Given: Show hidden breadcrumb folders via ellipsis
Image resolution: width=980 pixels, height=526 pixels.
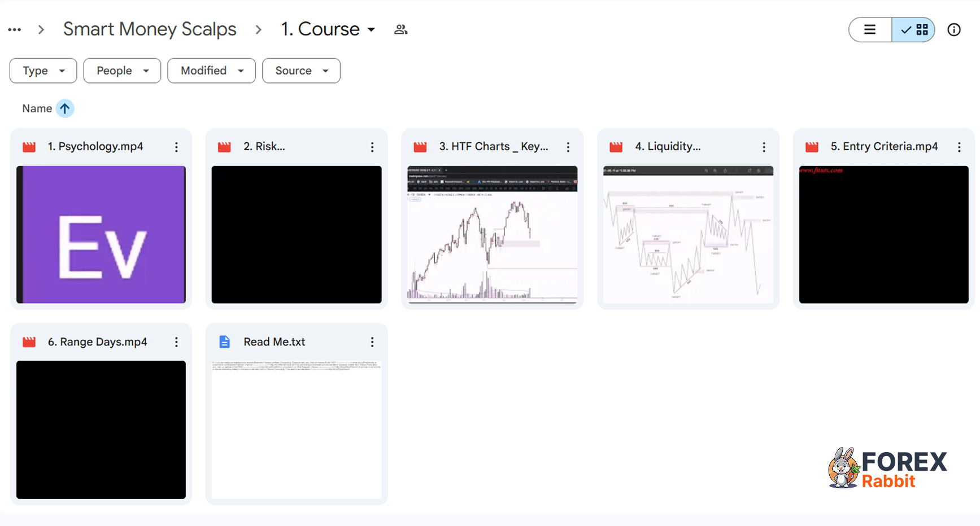Looking at the screenshot, I should click(15, 30).
